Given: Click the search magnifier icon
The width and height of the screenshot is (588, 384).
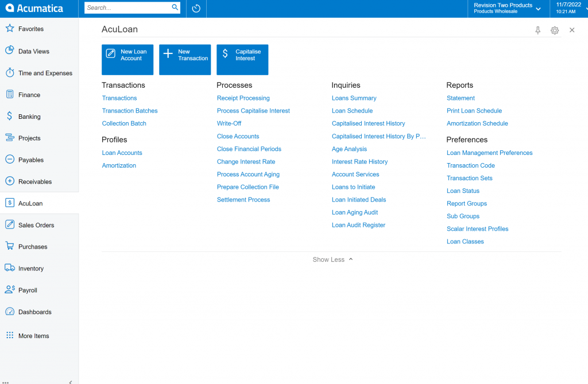Looking at the screenshot, I should [x=175, y=8].
